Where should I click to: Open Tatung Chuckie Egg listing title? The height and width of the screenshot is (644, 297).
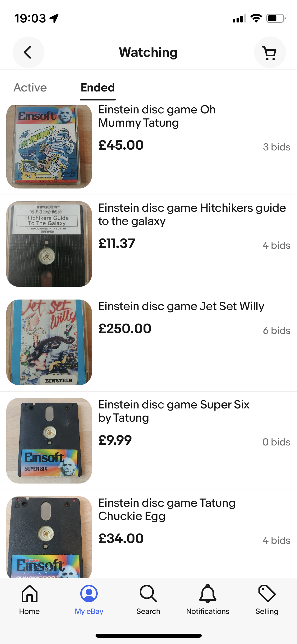pyautogui.click(x=167, y=509)
